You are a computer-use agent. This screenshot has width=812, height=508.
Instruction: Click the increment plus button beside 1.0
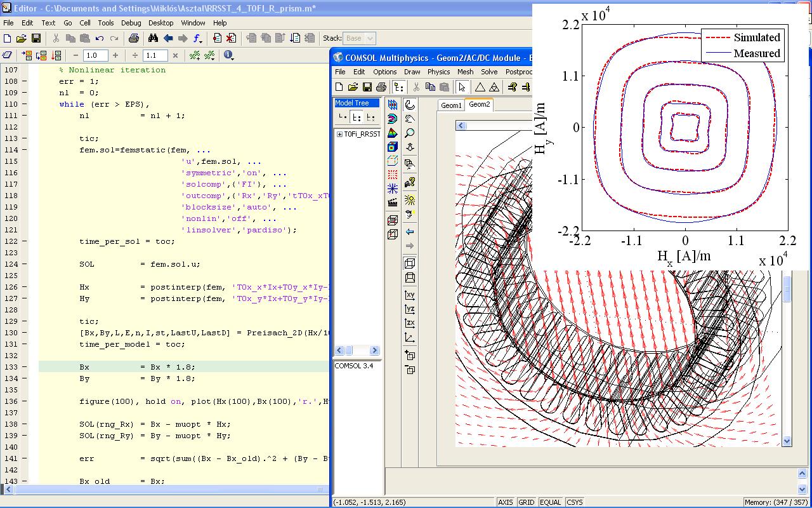coord(115,55)
